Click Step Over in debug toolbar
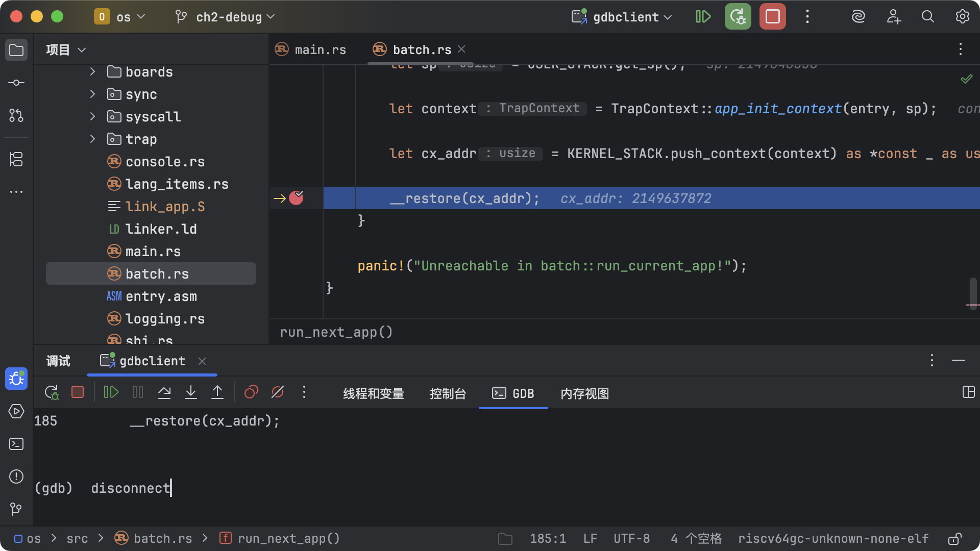980x551 pixels. [x=164, y=392]
